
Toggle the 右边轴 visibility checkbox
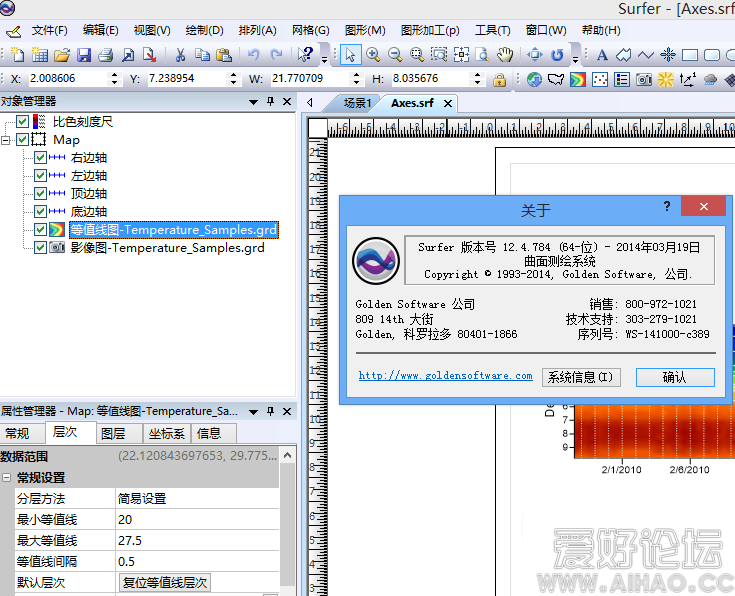pyautogui.click(x=40, y=158)
